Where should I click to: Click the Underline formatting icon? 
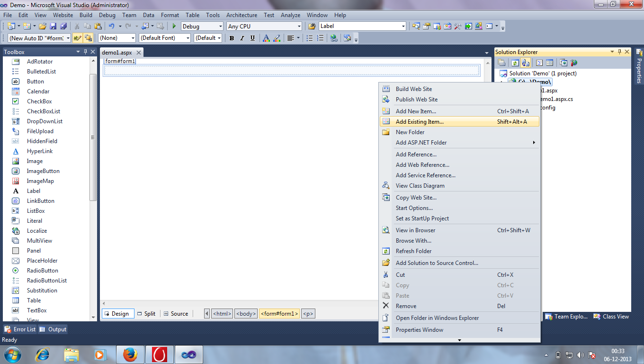(x=252, y=38)
